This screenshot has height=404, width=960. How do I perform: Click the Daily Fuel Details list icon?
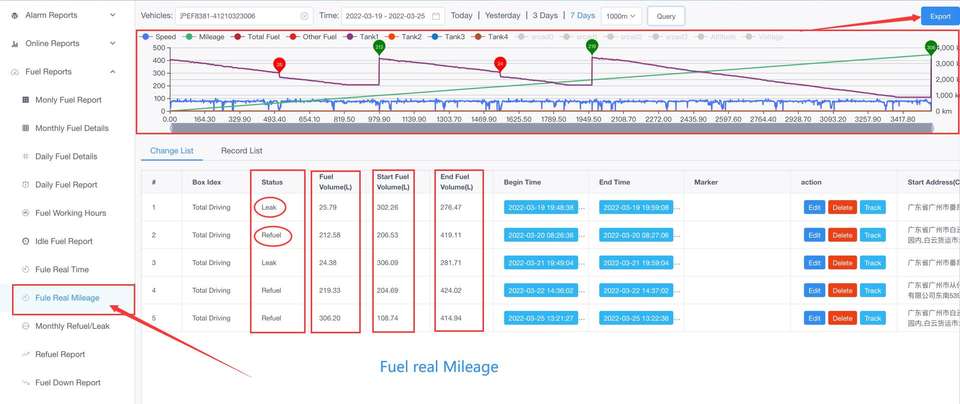coord(25,157)
